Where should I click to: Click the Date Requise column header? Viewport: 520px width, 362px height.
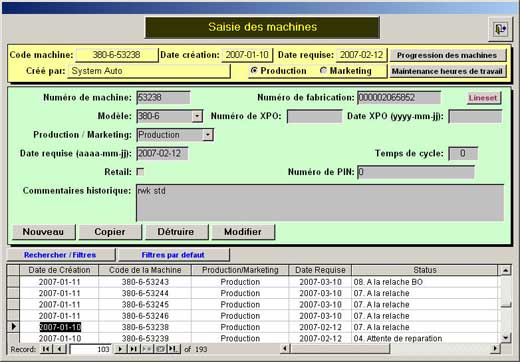[320, 270]
